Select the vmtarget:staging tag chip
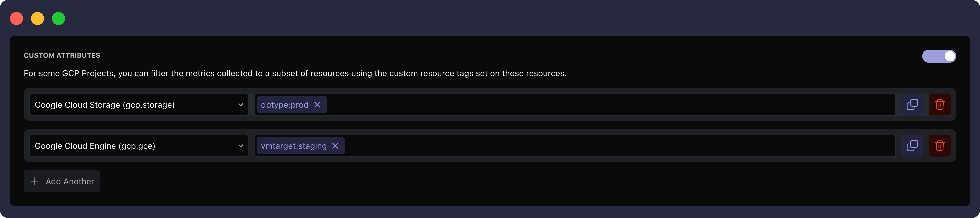This screenshot has width=980, height=218. click(294, 146)
